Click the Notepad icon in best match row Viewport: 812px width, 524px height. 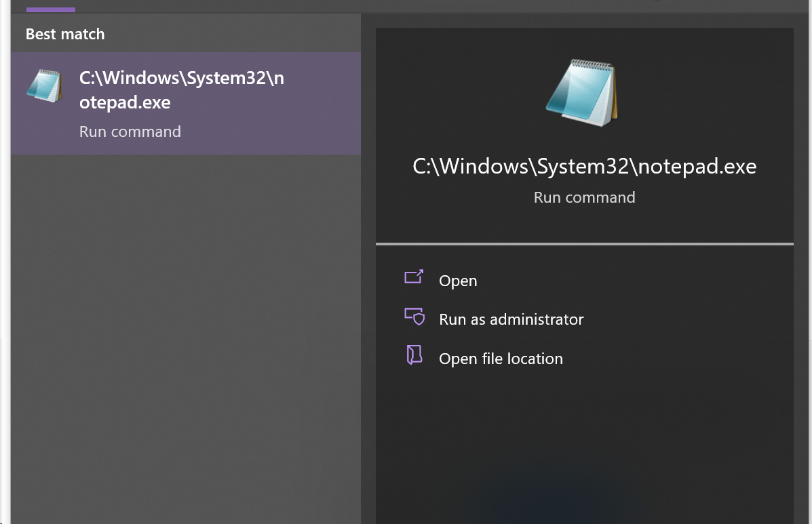tap(45, 86)
